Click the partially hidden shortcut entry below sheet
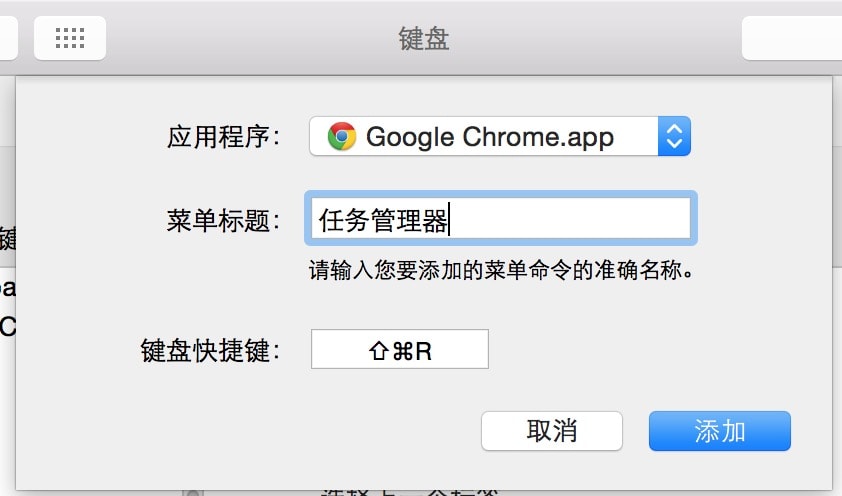This screenshot has width=842, height=496. point(411,492)
